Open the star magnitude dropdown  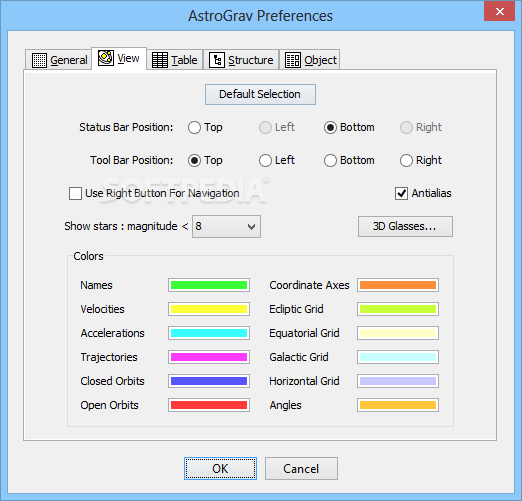click(226, 227)
